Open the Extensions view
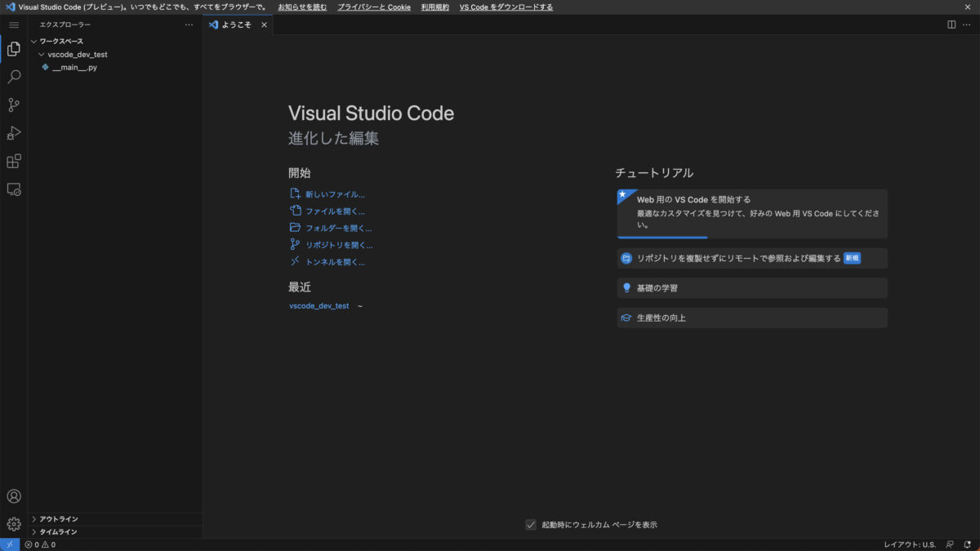 (13, 161)
